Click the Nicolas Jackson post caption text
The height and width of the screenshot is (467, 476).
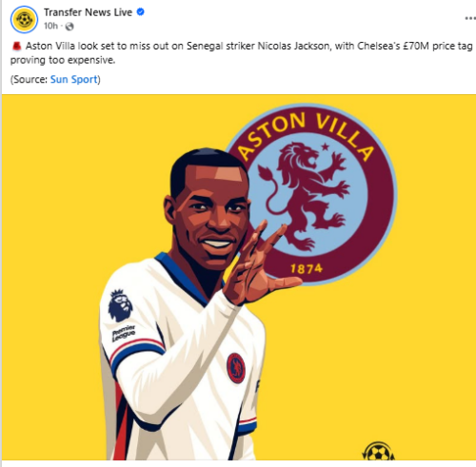[242, 53]
